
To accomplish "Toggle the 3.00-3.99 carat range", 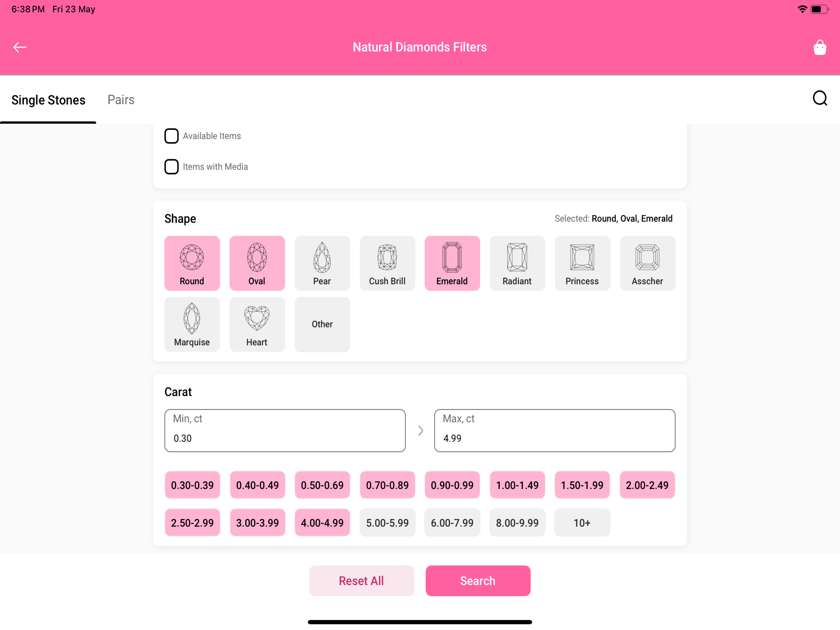I will click(257, 522).
